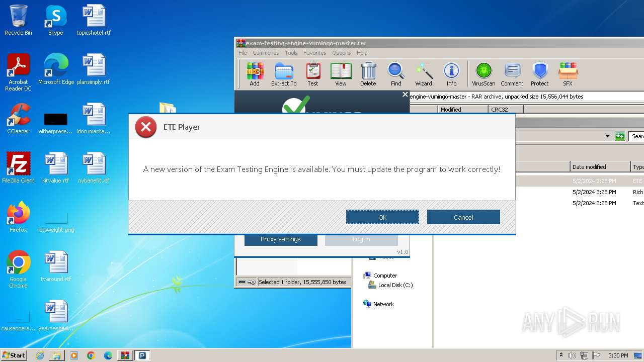644x362 pixels.
Task: Click the Windows Start button
Action: [14, 355]
